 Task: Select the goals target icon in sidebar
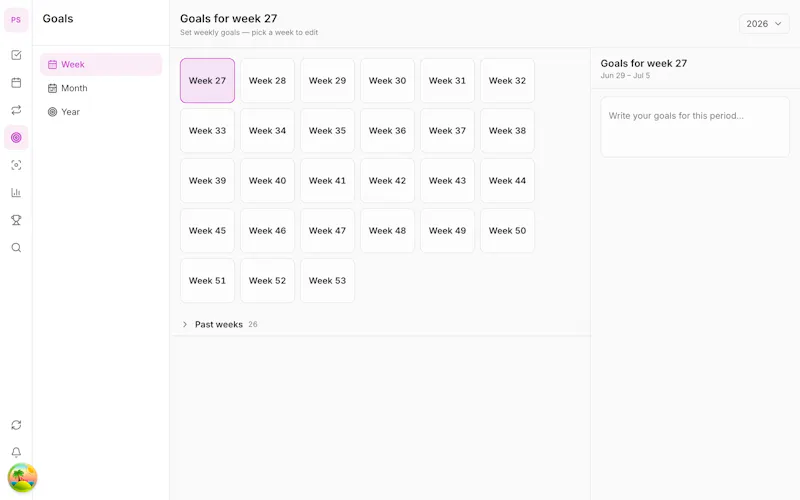16,138
